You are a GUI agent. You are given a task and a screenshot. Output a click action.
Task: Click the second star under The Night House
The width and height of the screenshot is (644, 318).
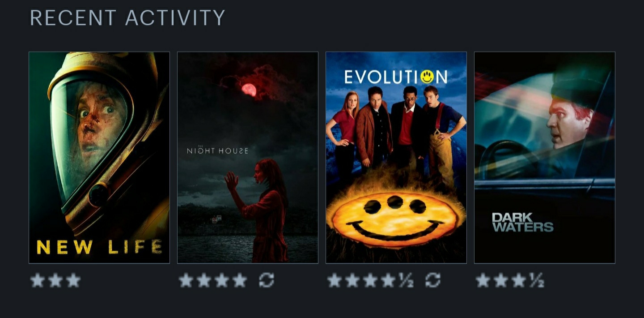point(204,281)
